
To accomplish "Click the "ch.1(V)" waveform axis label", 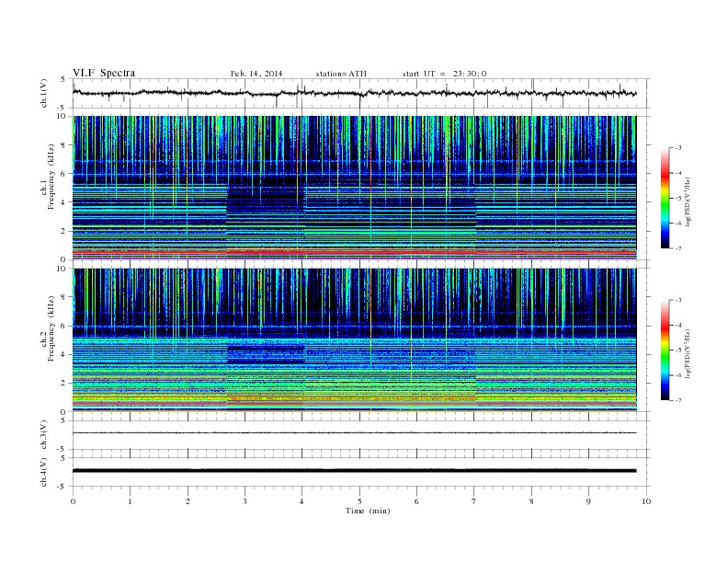I will (x=44, y=93).
